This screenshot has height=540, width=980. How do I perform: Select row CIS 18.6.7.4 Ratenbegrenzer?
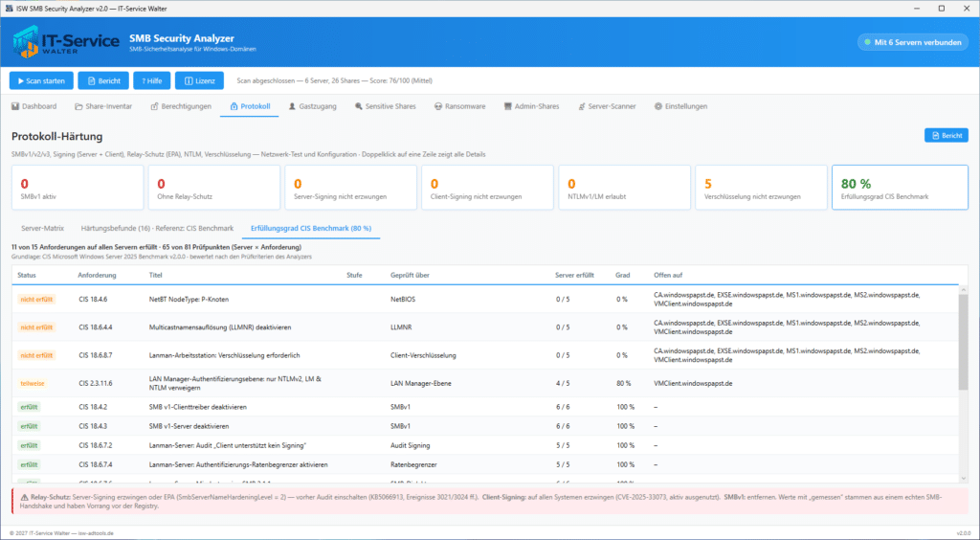(485, 465)
